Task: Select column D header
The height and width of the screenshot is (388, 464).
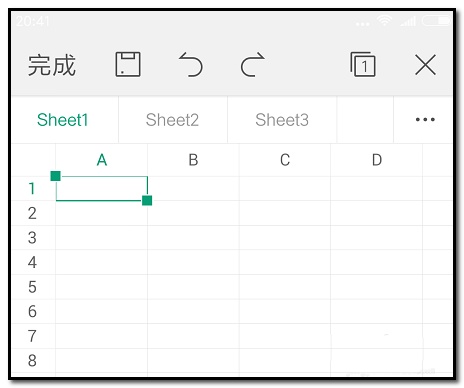Action: point(377,160)
